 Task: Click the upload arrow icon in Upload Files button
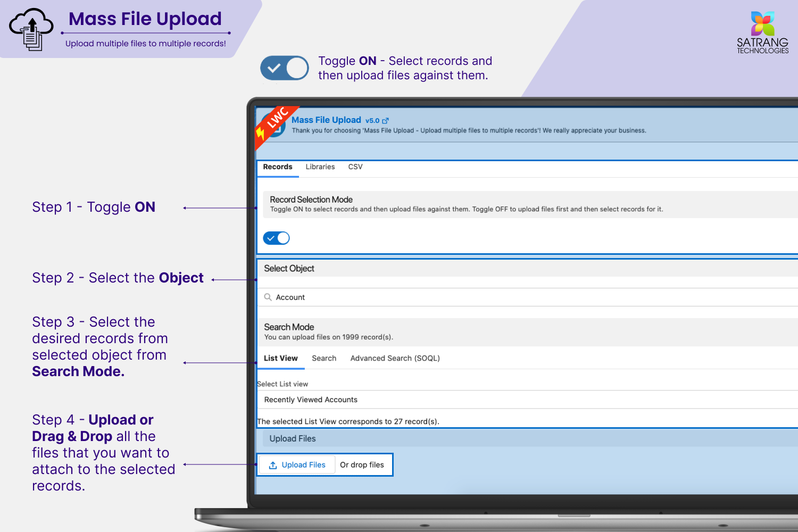click(x=273, y=465)
